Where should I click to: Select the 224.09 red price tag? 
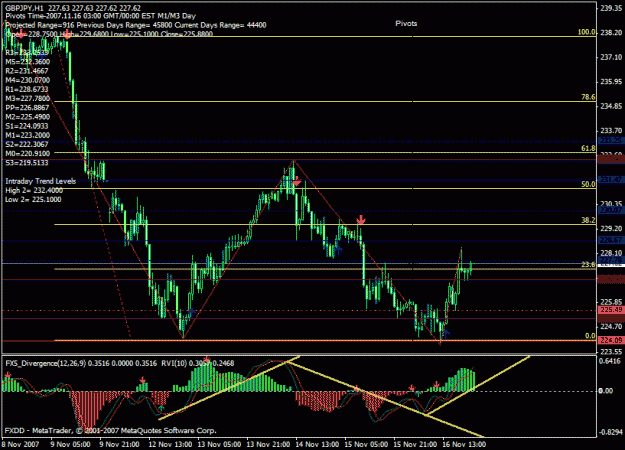click(611, 340)
